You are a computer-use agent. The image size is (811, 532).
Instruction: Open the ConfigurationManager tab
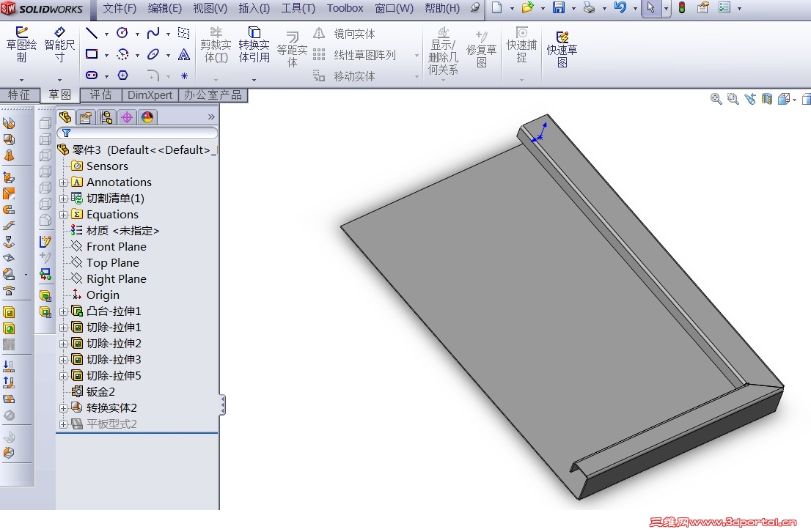tap(106, 117)
